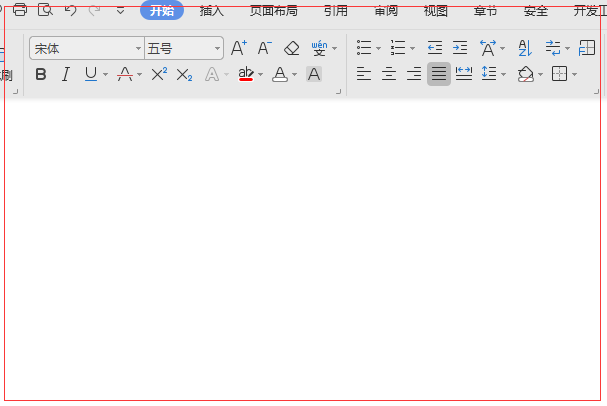Apply the red text highlight color
The image size is (607, 406).
[x=246, y=74]
